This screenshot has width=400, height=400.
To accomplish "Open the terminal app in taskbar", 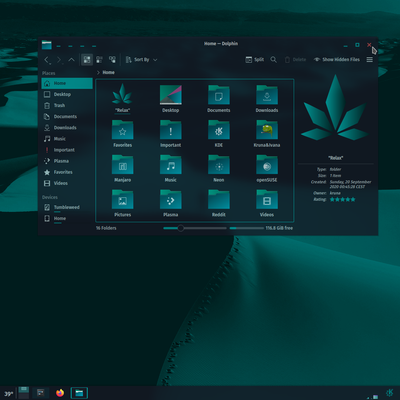I will point(41,393).
